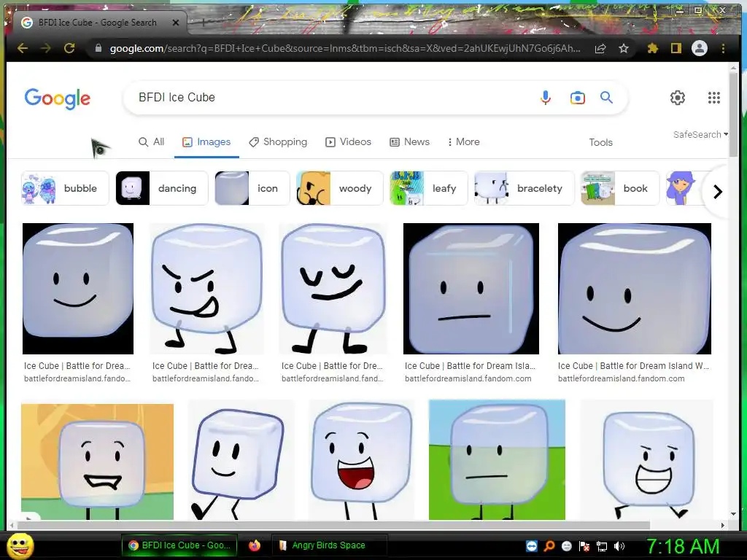This screenshot has width=747, height=560.
Task: Filter results by the dancing chip
Action: tap(162, 188)
